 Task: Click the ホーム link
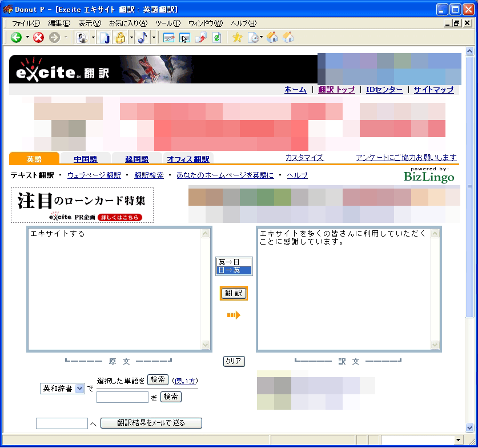(295, 90)
